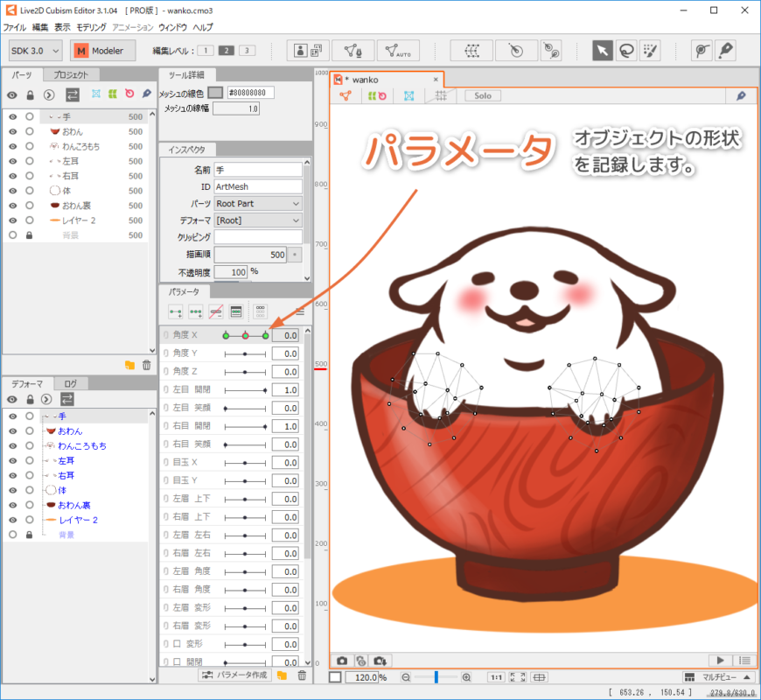
Task: Click the mesh line color swatch
Action: 215,93
